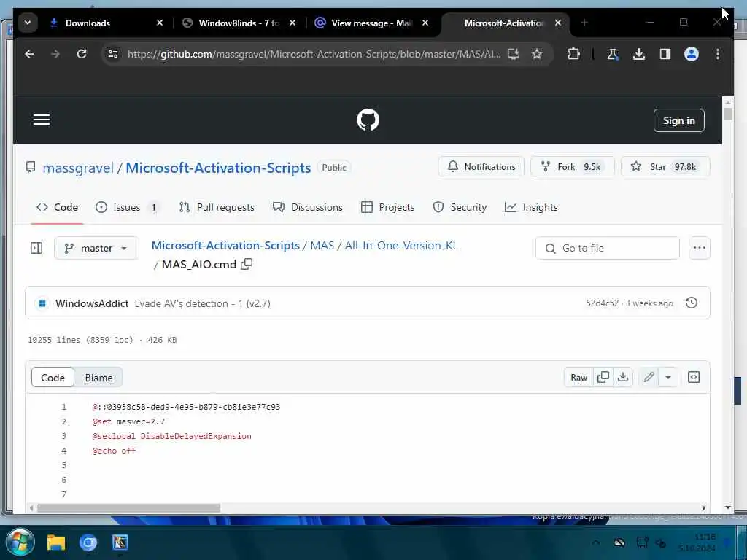The width and height of the screenshot is (747, 560).
Task: Open the Chrome profile avatar
Action: 692,54
